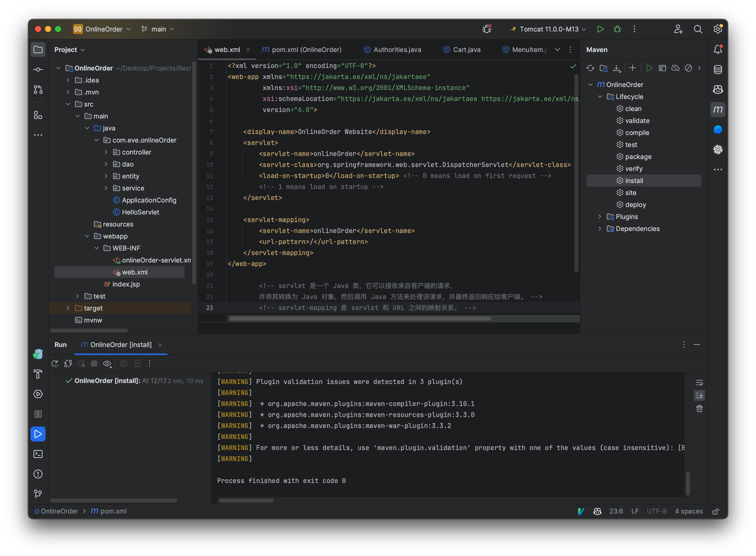Expand the Plugins node in Maven panel
756x556 pixels.
click(x=600, y=217)
